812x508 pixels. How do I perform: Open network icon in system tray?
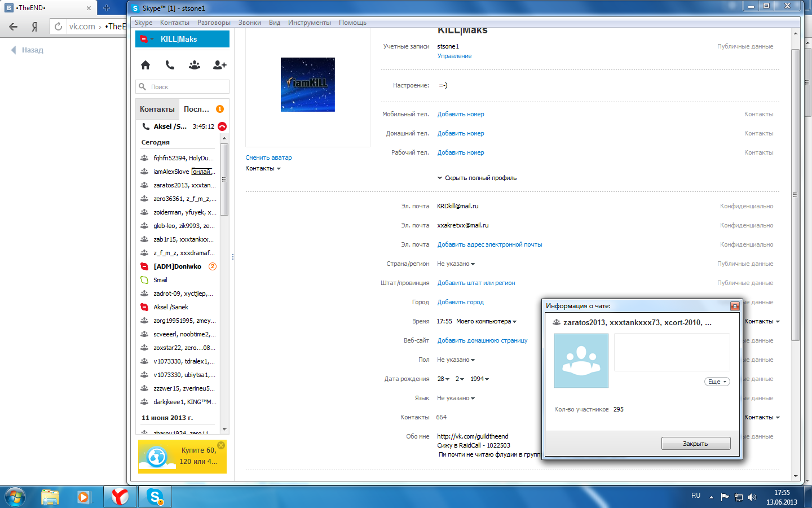click(739, 497)
